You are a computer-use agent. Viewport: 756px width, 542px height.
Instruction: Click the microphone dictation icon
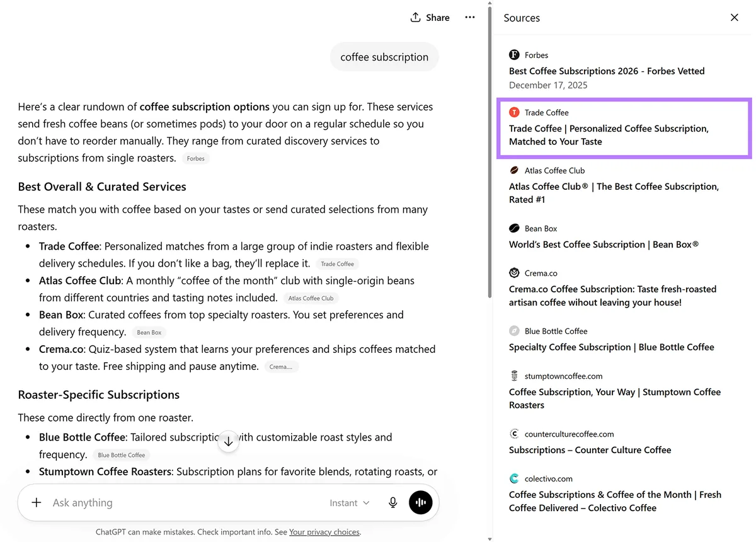point(393,502)
